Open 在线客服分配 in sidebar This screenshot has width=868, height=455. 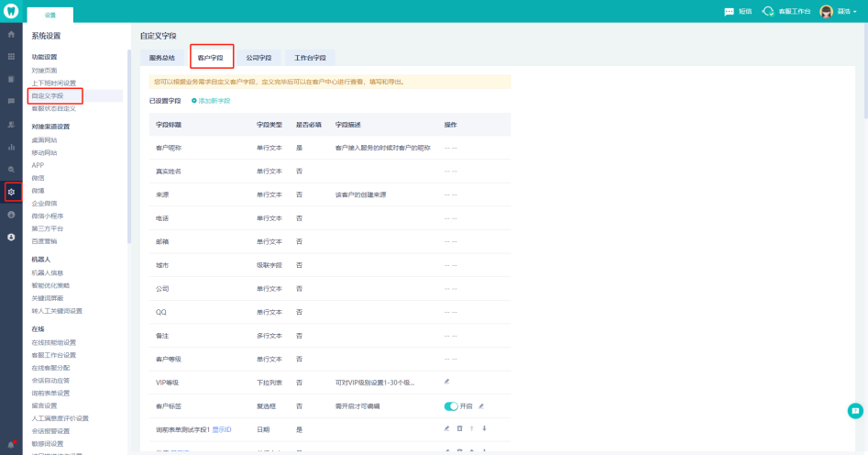point(50,368)
